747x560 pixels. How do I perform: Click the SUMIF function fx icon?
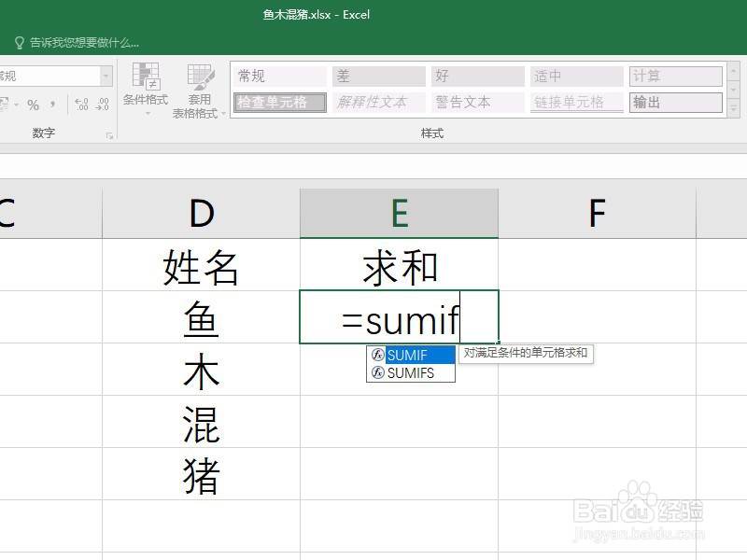(x=378, y=356)
